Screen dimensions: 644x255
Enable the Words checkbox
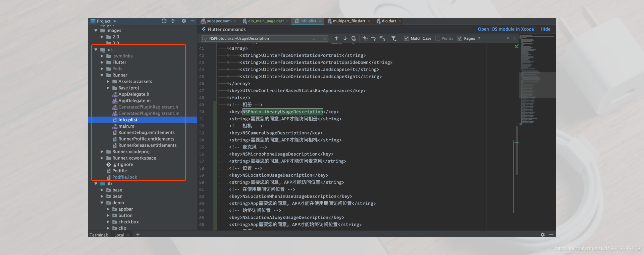[438, 38]
